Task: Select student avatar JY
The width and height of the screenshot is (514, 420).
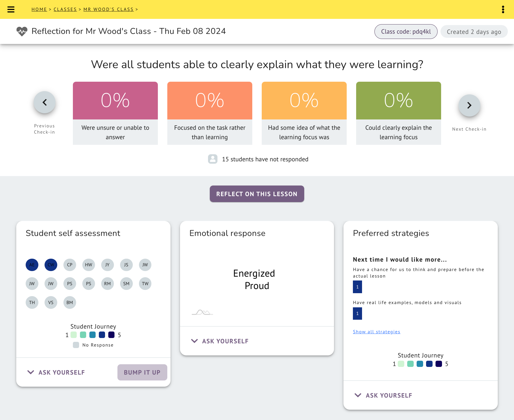Action: click(x=107, y=265)
